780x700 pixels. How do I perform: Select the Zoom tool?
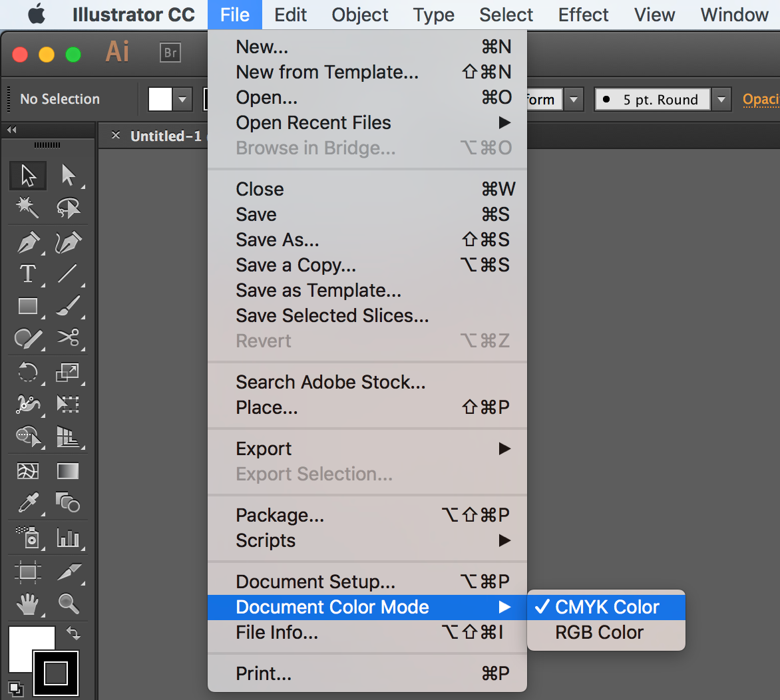[68, 604]
